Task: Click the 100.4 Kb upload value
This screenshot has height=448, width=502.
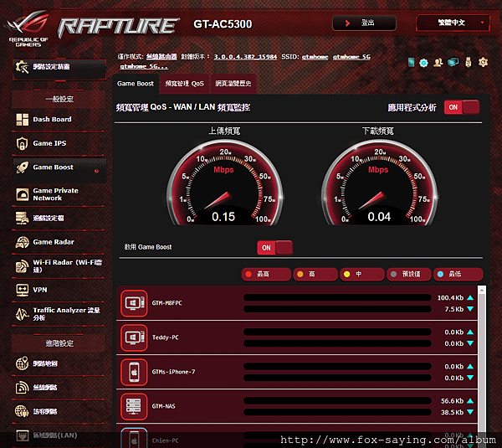Action: point(450,298)
